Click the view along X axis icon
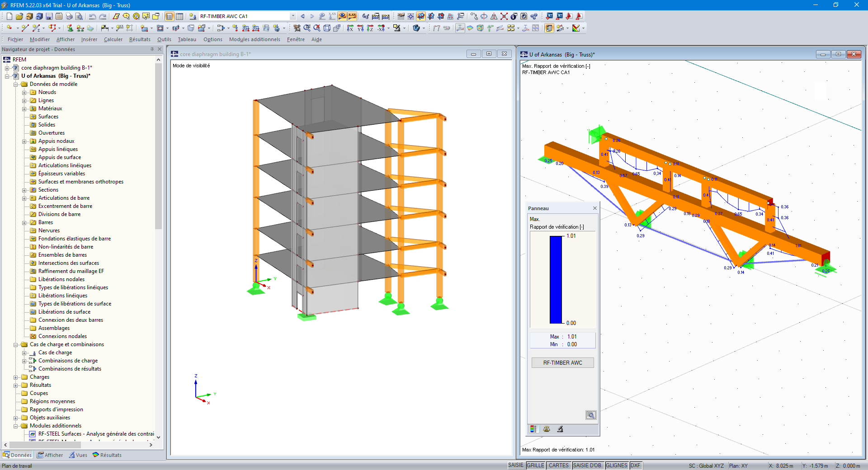Screen dimensions: 868x470 350,28
